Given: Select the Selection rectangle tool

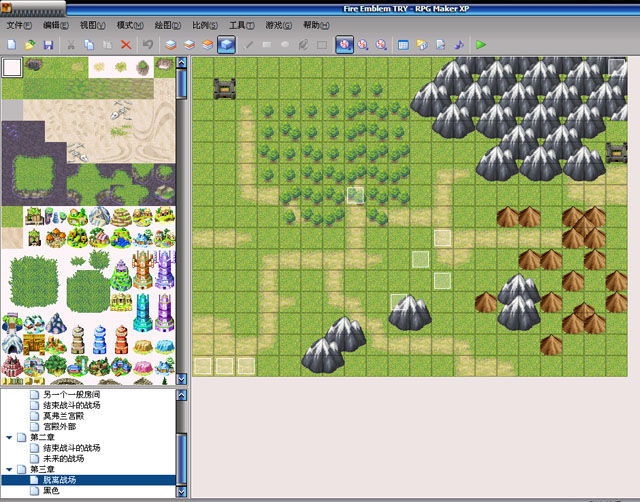Looking at the screenshot, I should click(322, 44).
